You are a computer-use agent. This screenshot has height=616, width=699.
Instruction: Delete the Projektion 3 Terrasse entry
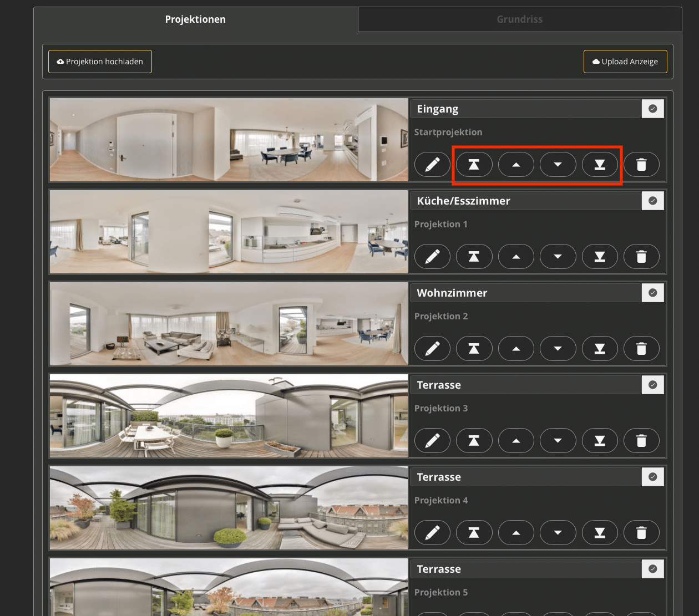[x=641, y=441]
